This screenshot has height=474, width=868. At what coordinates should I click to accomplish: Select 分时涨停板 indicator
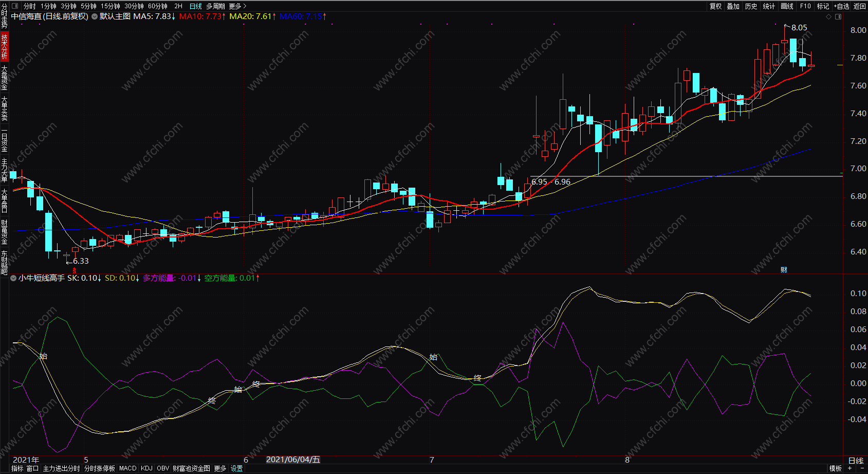coord(100,468)
